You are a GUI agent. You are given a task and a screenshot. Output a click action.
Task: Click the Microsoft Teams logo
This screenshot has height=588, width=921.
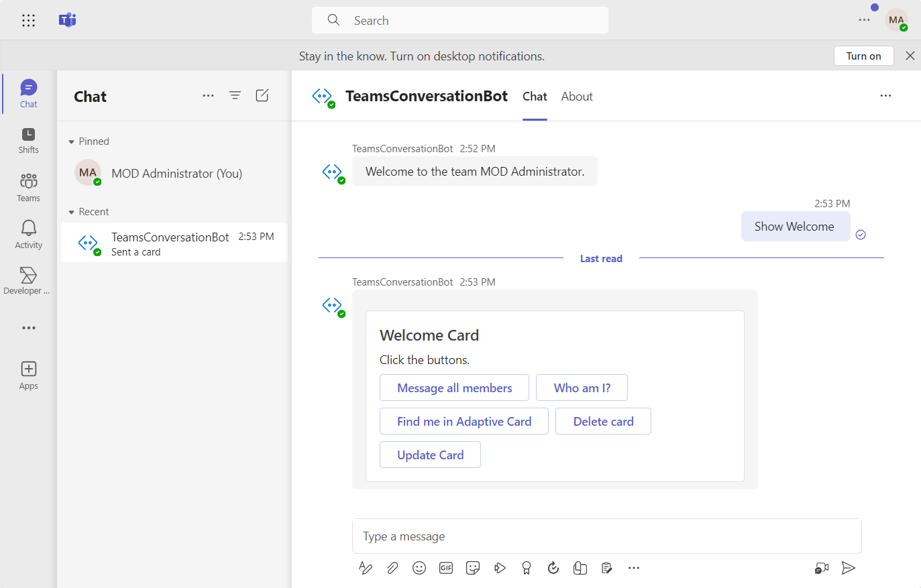pos(67,20)
